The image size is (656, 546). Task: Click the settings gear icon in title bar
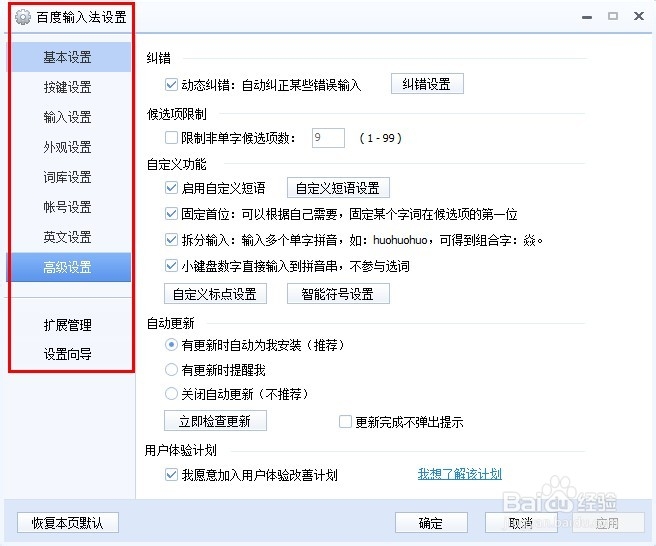(x=23, y=17)
